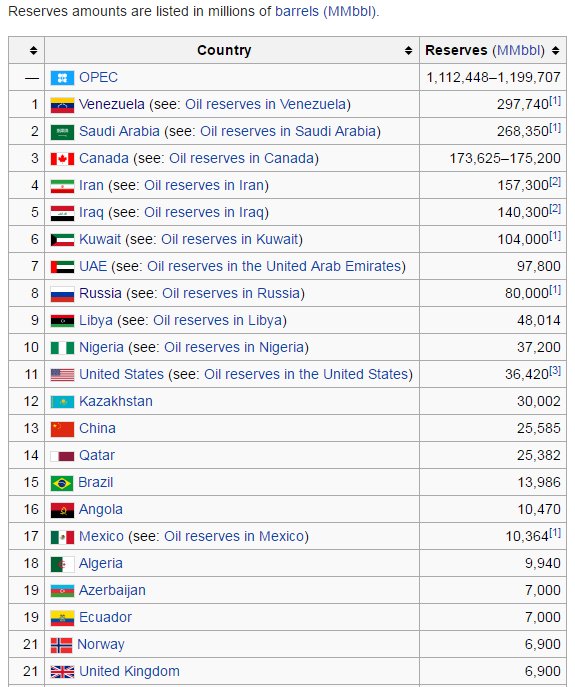Open the barrels link in intro text
Screen dimensions: 575x687
pos(297,11)
